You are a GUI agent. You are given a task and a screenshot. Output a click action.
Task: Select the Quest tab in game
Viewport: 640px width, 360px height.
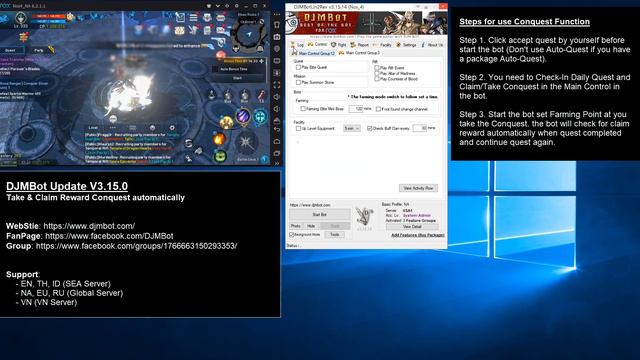[11, 50]
